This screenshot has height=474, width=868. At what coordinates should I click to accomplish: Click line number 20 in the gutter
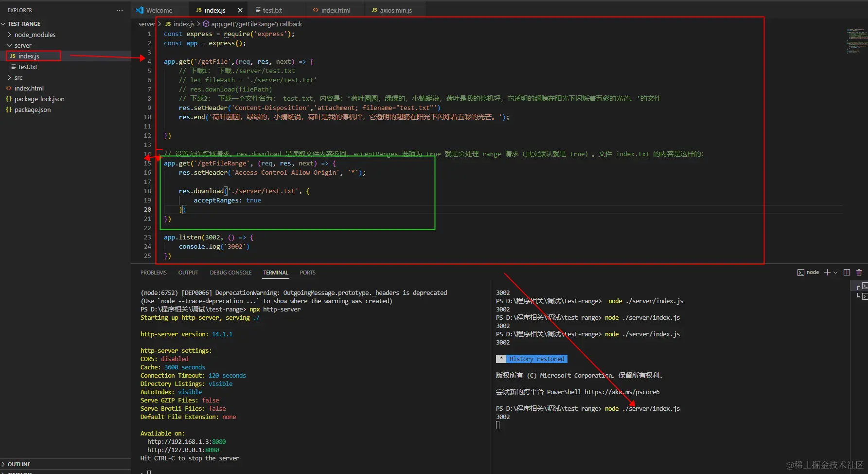(147, 209)
